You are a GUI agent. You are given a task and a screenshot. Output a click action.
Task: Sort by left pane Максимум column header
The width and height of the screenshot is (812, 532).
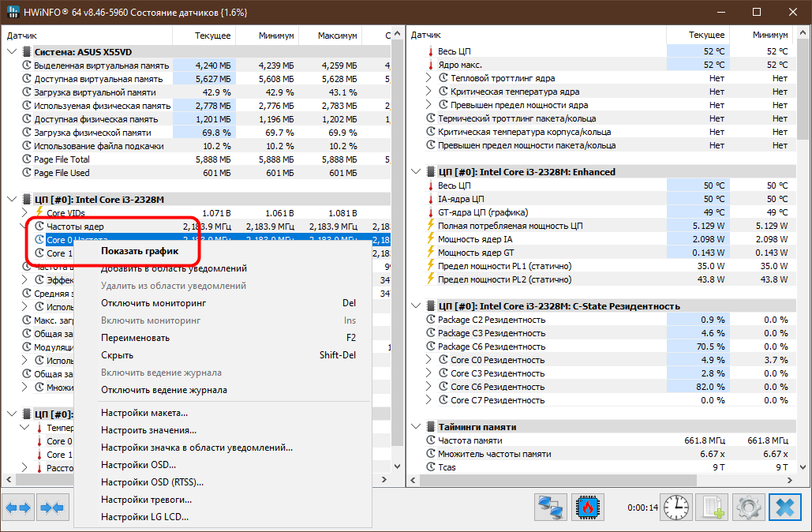point(331,36)
